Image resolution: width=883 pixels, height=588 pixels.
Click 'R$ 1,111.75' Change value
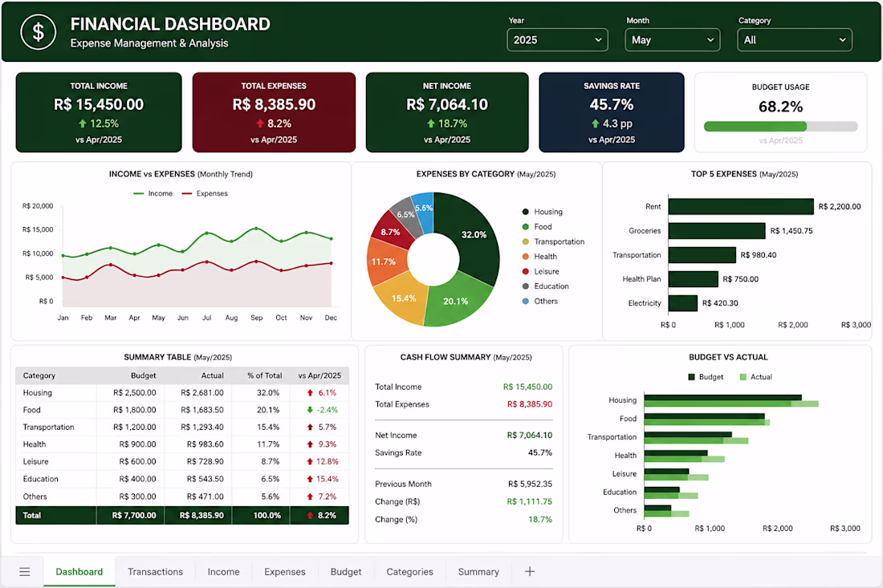point(529,501)
